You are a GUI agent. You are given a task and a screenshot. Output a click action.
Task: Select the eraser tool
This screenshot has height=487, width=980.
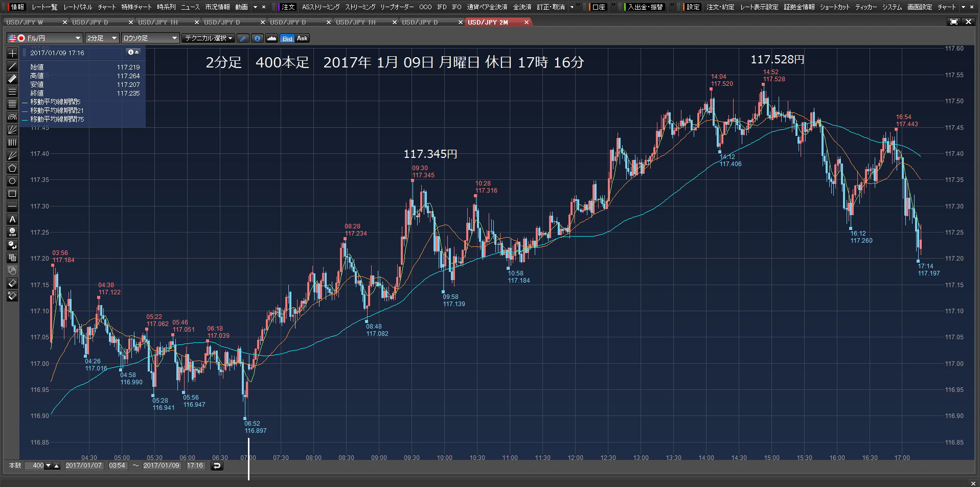(12, 283)
